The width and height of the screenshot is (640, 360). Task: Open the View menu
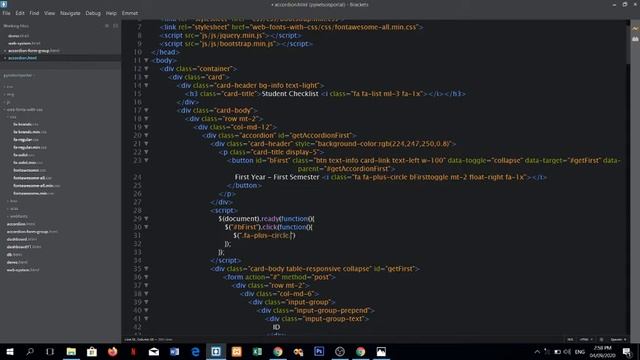pos(49,13)
